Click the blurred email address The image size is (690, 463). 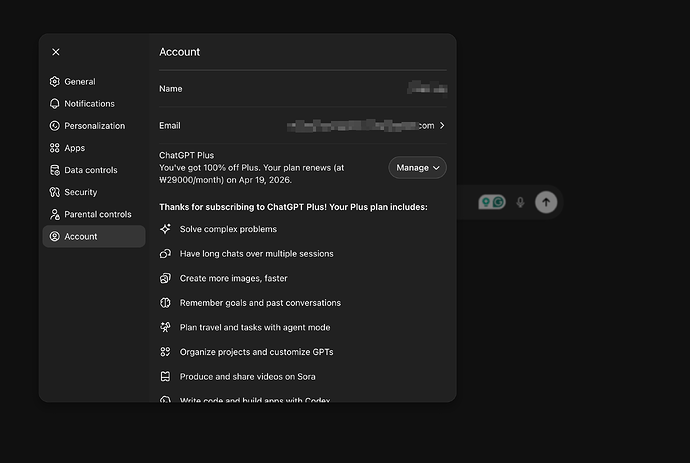tap(360, 126)
